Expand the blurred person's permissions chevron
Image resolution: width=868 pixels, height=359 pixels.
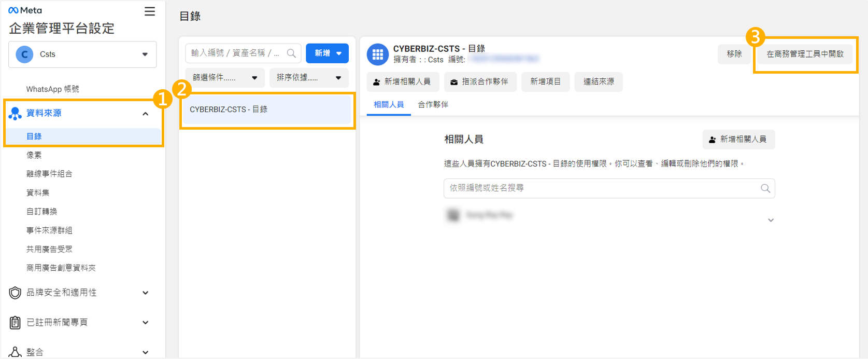[x=771, y=220]
